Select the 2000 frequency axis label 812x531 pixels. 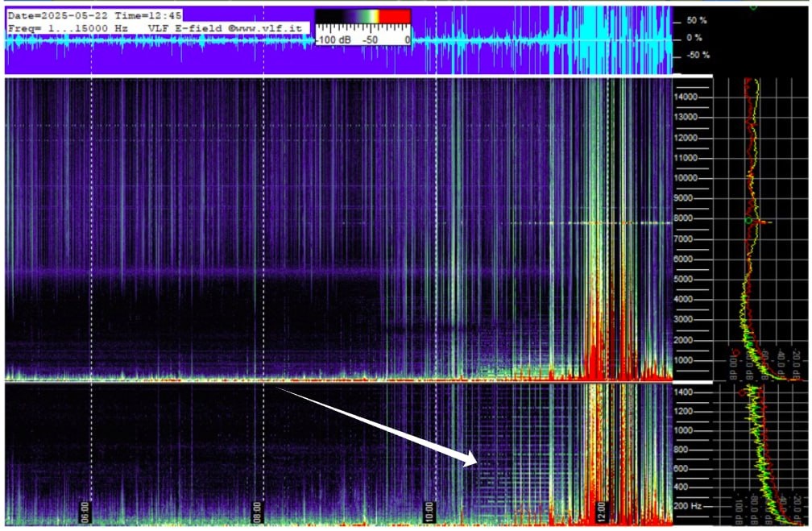pos(684,340)
